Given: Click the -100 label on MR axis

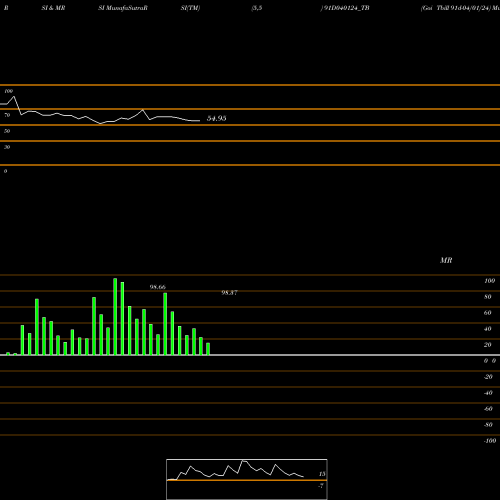Looking at the screenshot, I should tap(490, 441).
